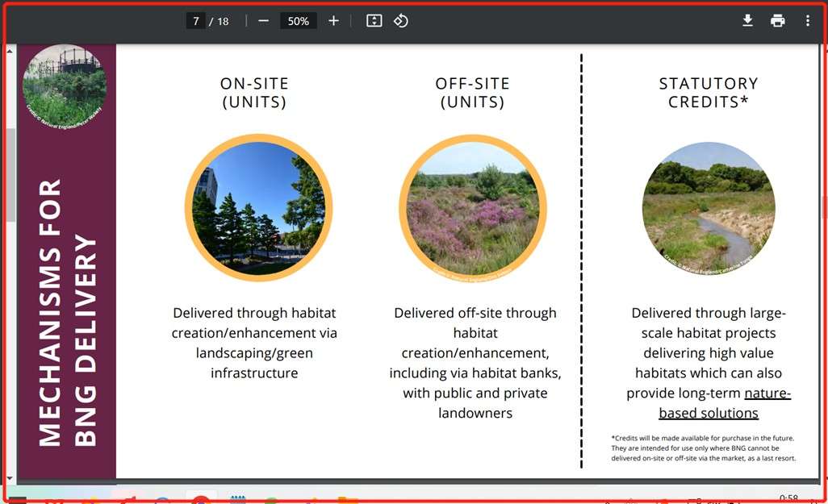Click the on-site trees circular photo
The image size is (828, 504).
point(259,208)
